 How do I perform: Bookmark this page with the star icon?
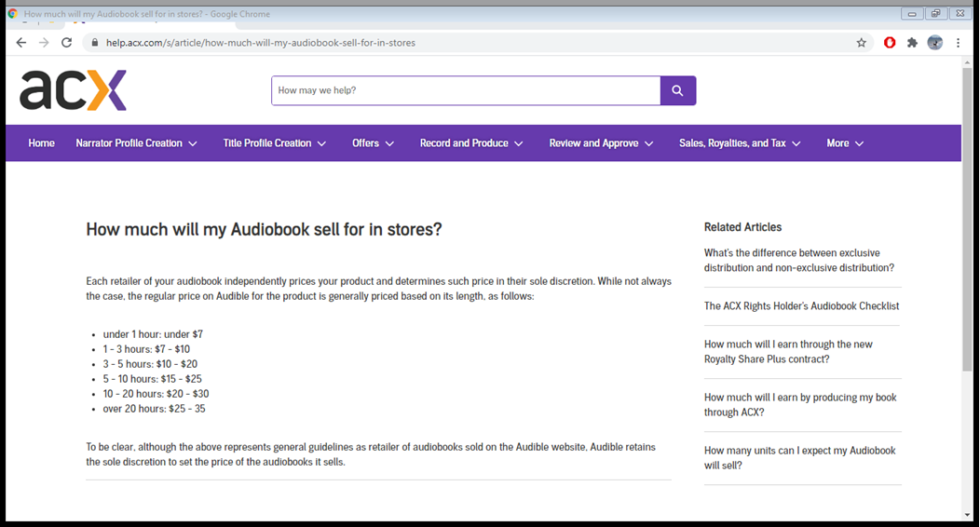click(x=862, y=43)
